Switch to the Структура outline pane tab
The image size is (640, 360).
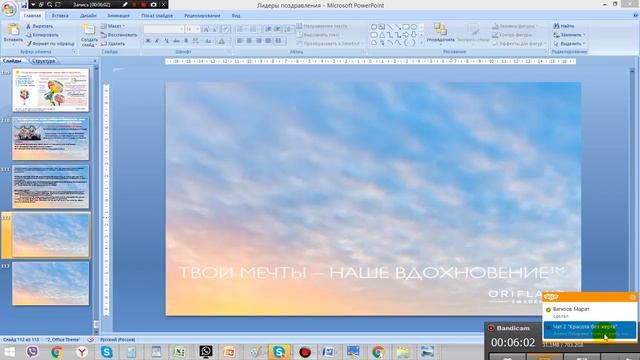44,61
